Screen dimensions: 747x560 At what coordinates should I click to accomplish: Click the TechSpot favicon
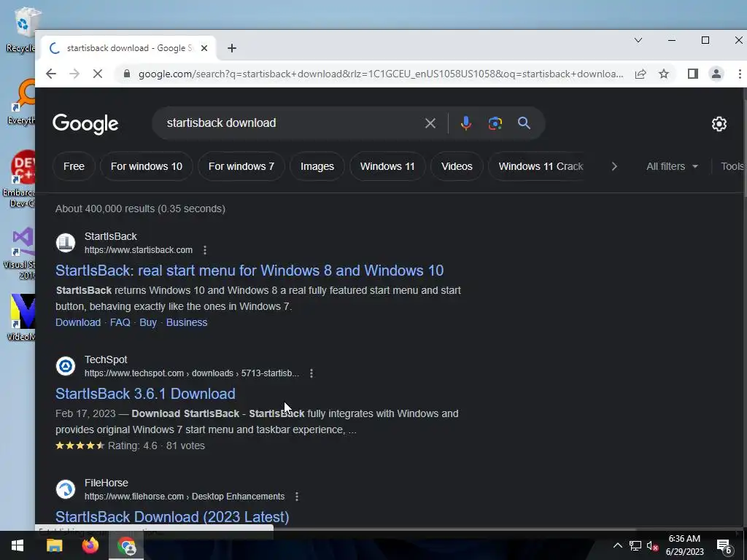coord(66,366)
